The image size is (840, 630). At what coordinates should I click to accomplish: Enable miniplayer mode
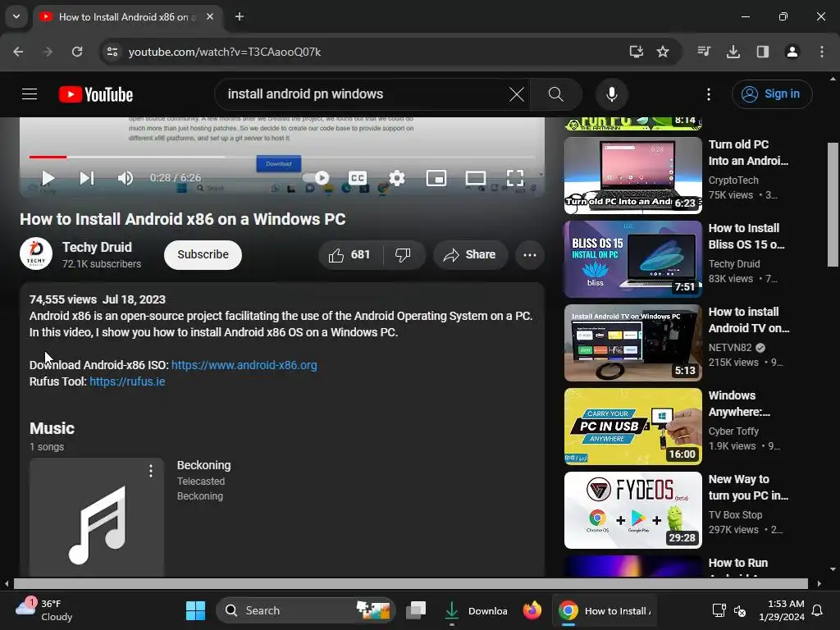pyautogui.click(x=436, y=178)
